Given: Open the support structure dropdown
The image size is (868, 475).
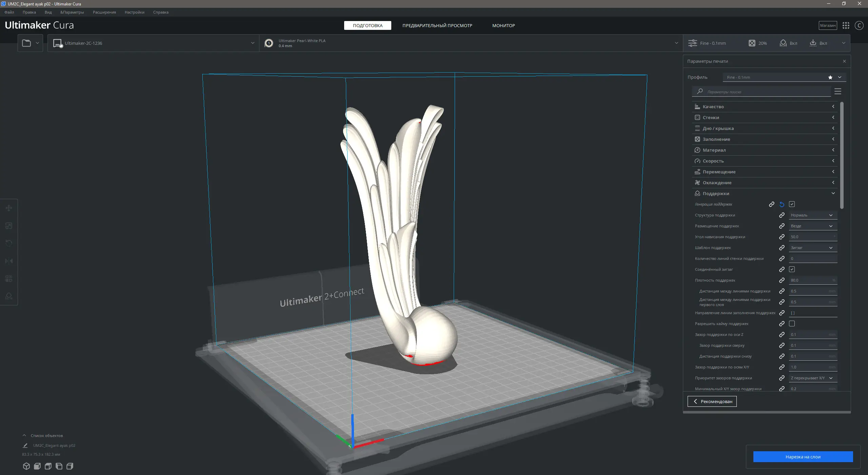Looking at the screenshot, I should [x=812, y=215].
